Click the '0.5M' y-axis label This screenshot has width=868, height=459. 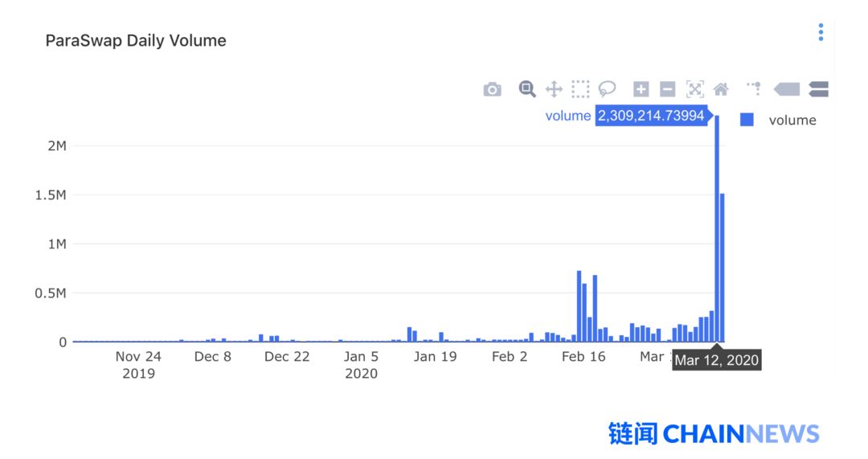pyautogui.click(x=51, y=293)
